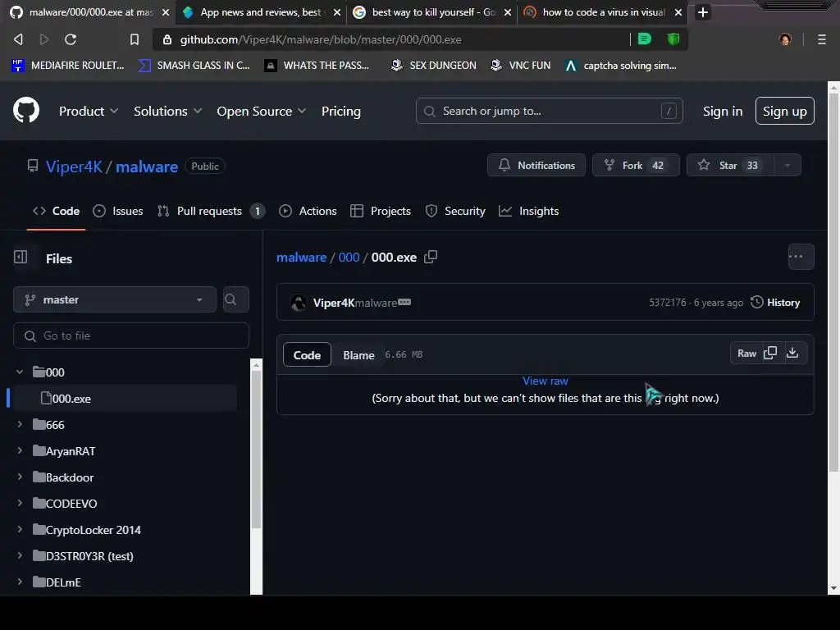Open the master branch selector

(x=115, y=299)
